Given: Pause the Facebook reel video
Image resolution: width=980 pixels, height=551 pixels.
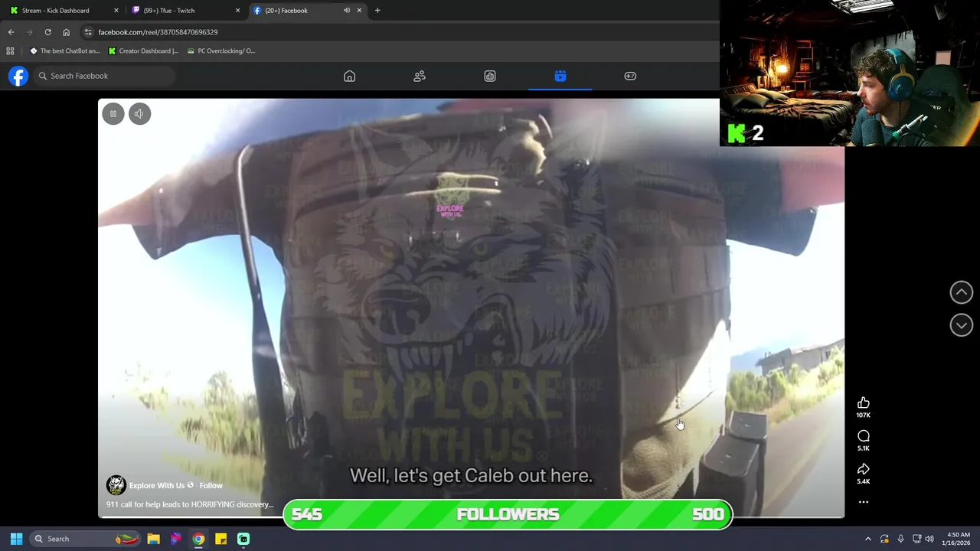Looking at the screenshot, I should coord(113,114).
